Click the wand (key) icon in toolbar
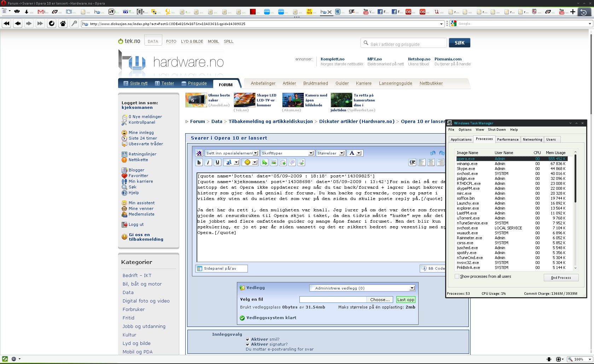594x364 pixels. [74, 24]
